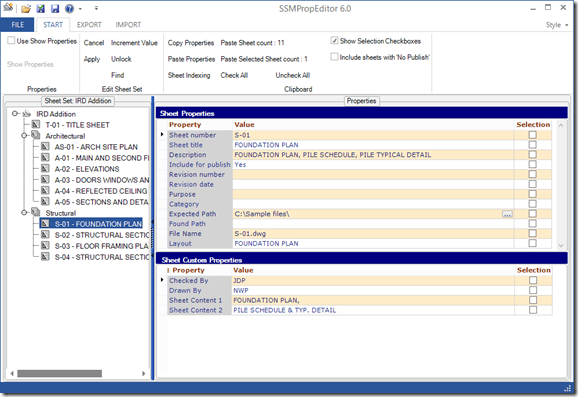Viewport: 578px width, 397px height.
Task: Tick the Selection checkbox for Sheet title
Action: (x=532, y=145)
